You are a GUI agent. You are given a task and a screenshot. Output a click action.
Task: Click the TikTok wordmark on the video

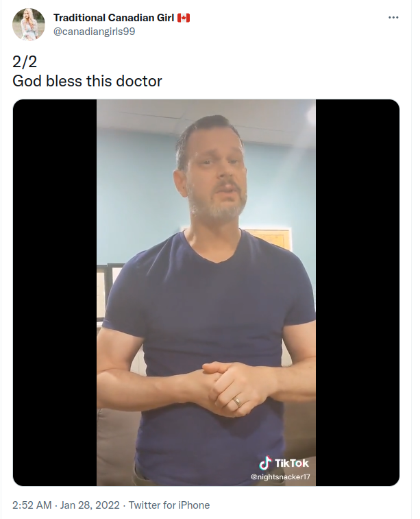[291, 463]
